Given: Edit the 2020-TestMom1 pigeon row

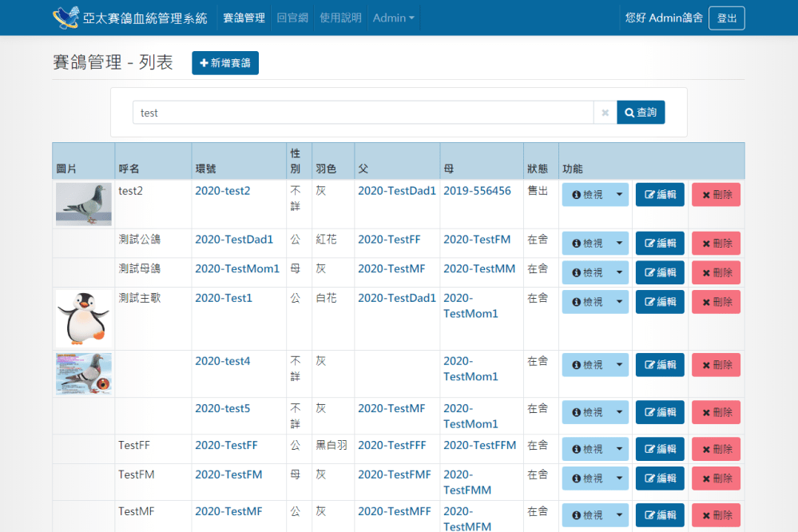Looking at the screenshot, I should click(660, 272).
